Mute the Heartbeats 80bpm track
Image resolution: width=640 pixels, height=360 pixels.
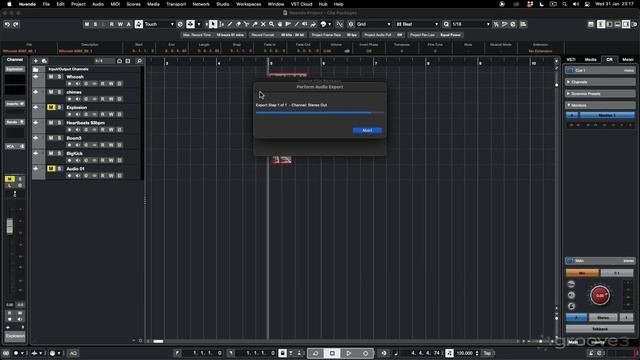tap(51, 123)
